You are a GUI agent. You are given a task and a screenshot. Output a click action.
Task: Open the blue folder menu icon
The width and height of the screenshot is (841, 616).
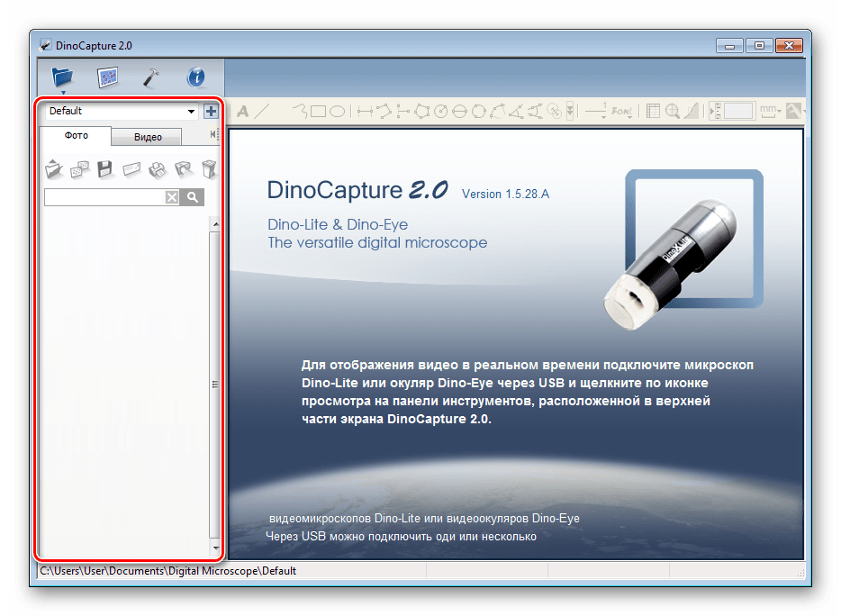click(x=62, y=77)
